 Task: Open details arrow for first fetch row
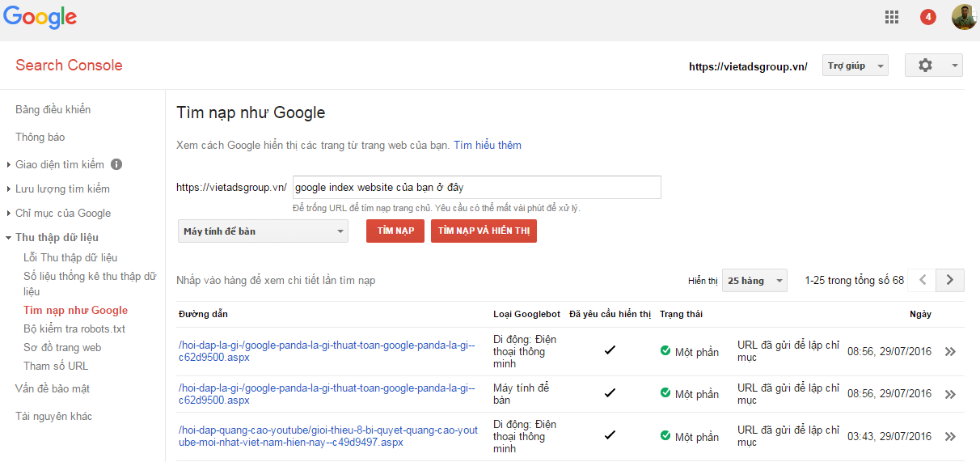[950, 352]
